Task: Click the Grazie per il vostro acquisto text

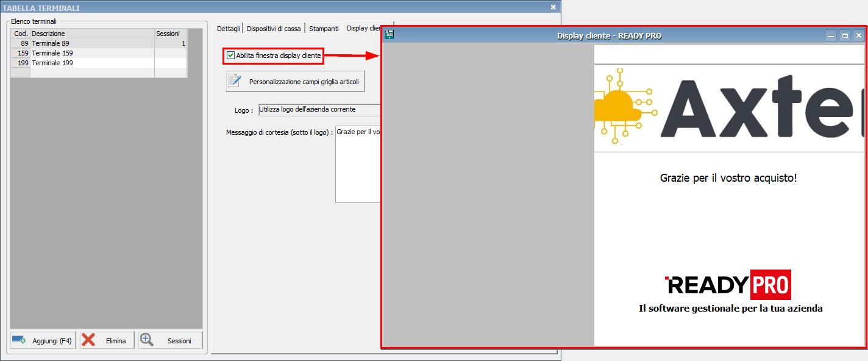Action: coord(728,178)
